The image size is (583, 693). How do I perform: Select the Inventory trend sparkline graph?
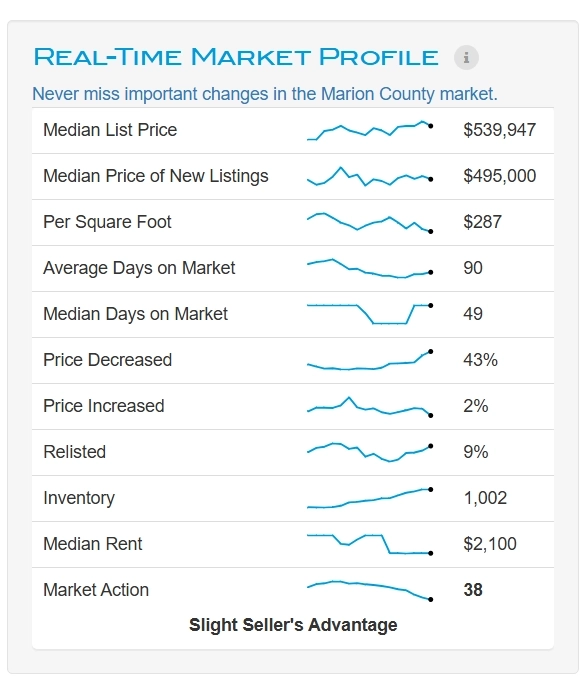[370, 498]
